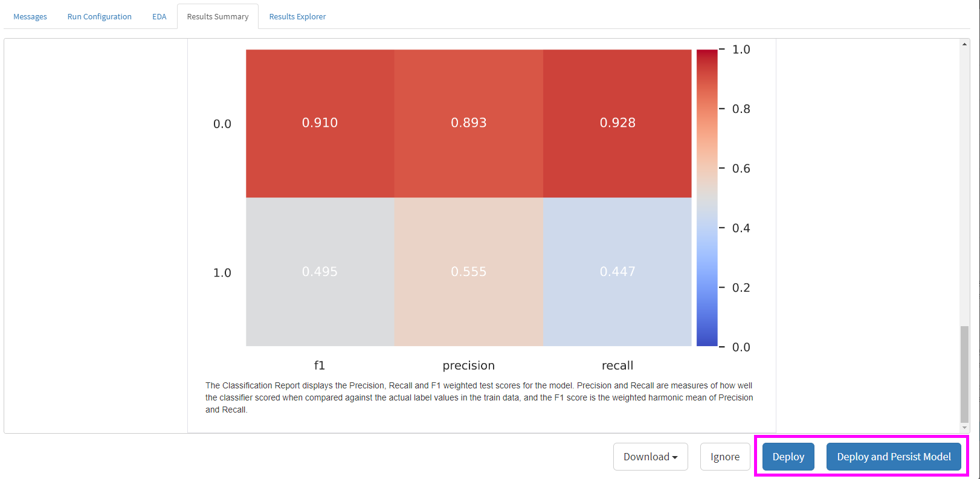
Task: Click the 0.928 recall heatmap cell
Action: pyautogui.click(x=617, y=123)
